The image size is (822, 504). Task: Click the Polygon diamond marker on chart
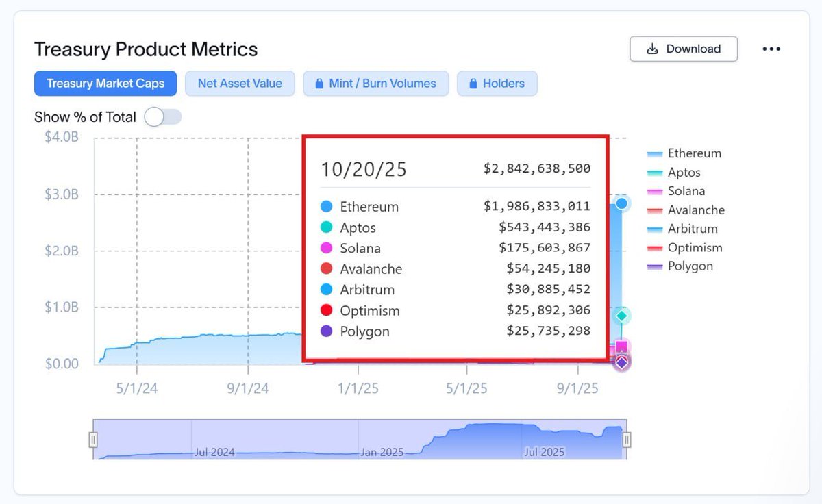tap(621, 362)
